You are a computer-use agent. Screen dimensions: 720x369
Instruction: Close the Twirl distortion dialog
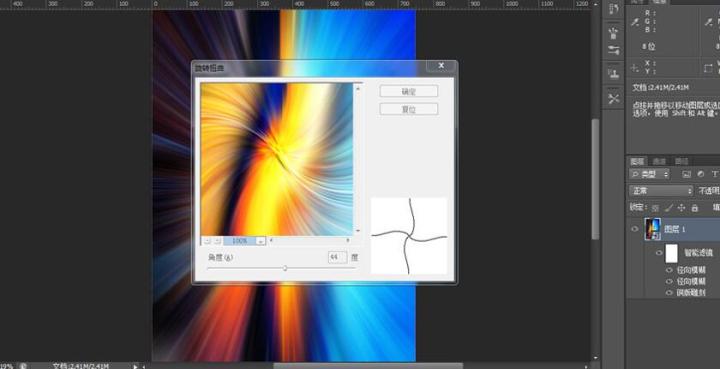pos(441,66)
